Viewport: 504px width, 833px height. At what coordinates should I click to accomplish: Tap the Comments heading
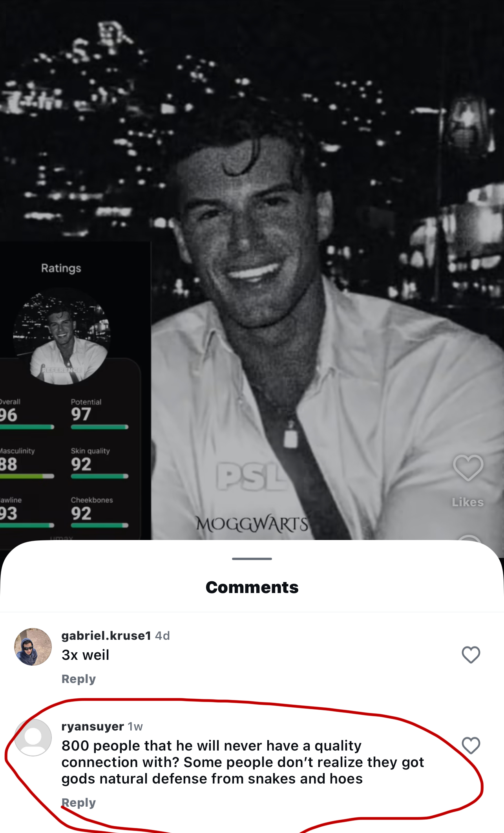click(252, 588)
